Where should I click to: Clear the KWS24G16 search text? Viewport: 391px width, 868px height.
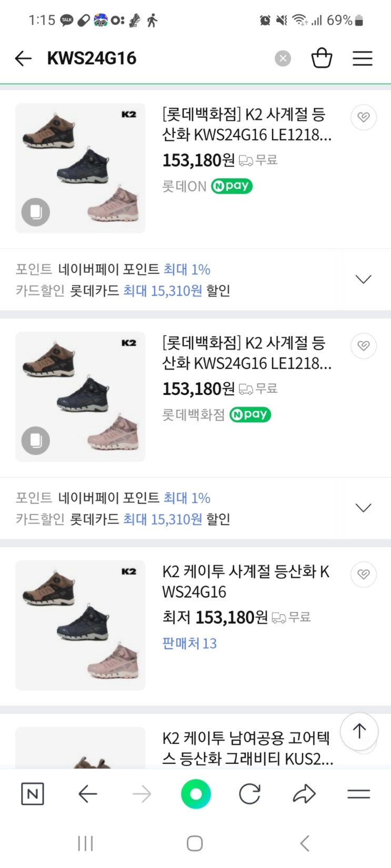tap(283, 58)
